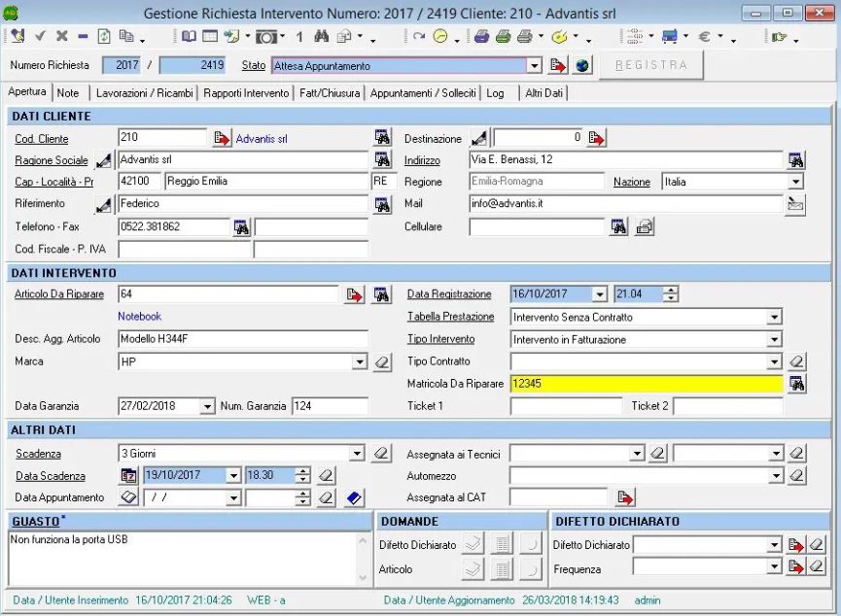Click the Data Scadenza underlined label
Screen dimensions: 841x616
(51, 476)
